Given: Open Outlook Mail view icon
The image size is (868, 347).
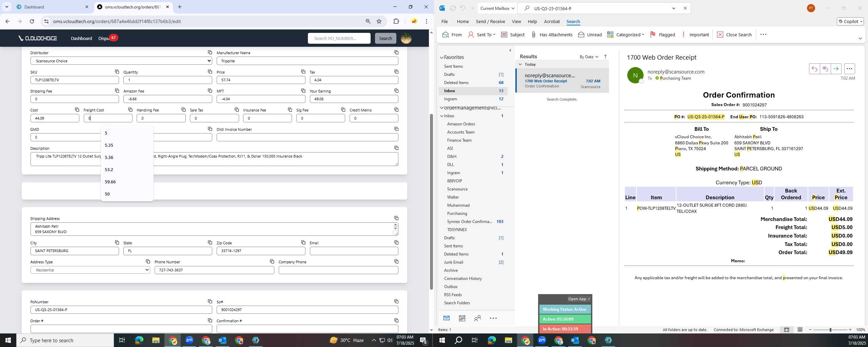Looking at the screenshot, I should [447, 318].
